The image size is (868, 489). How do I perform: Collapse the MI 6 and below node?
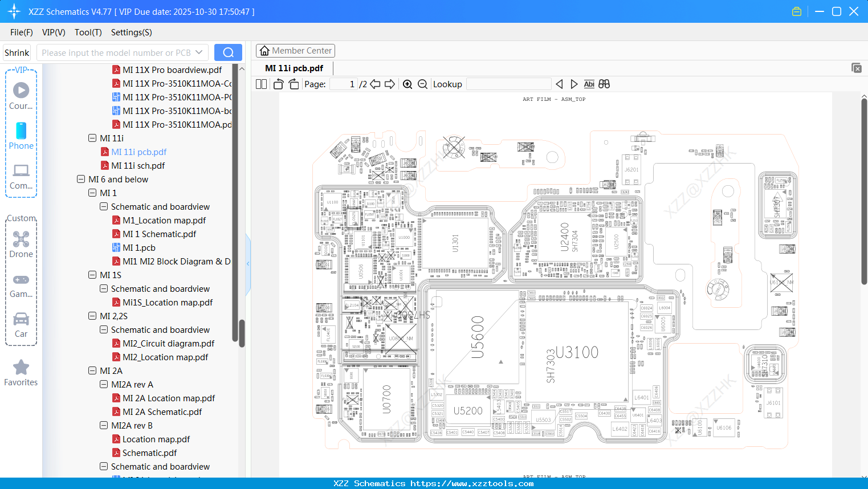point(80,179)
